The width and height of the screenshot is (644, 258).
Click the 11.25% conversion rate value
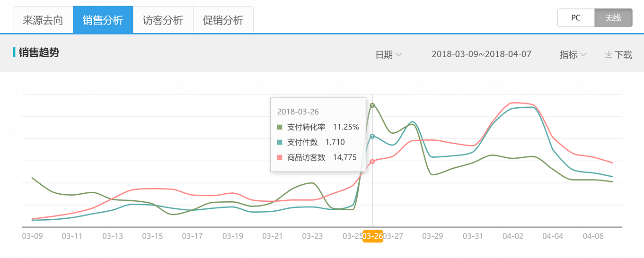pos(346,127)
